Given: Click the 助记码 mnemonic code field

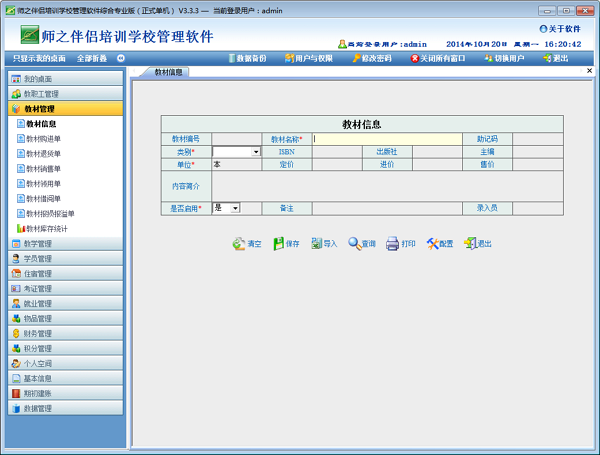Looking at the screenshot, I should [538, 139].
